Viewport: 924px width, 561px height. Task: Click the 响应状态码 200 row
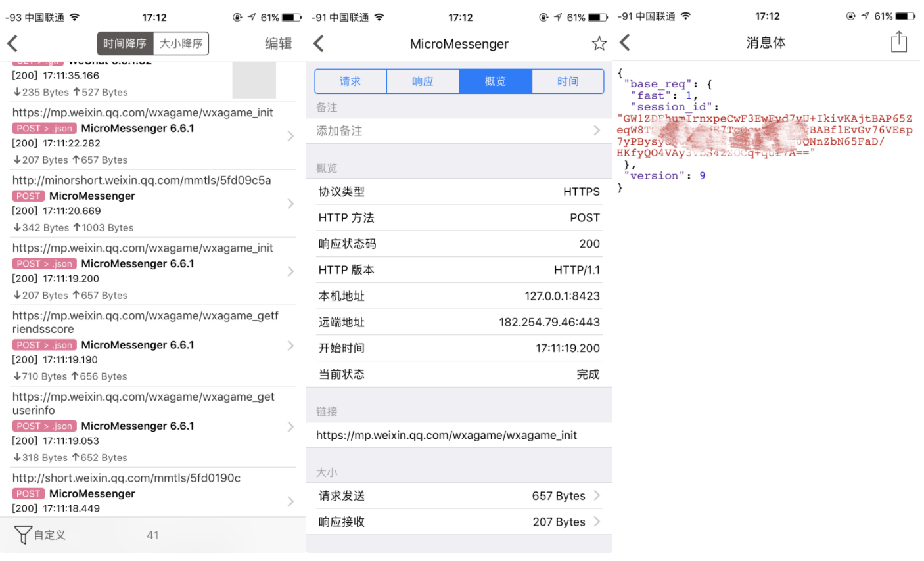point(459,244)
